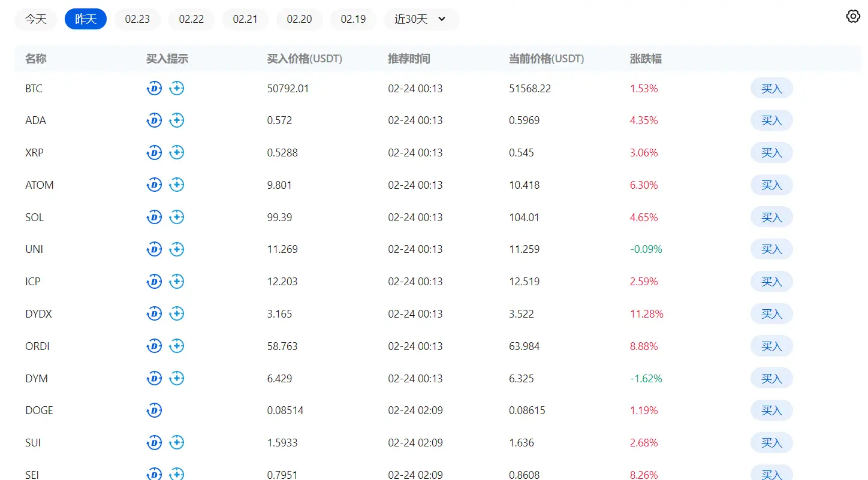Image resolution: width=868 pixels, height=480 pixels.
Task: Click the D clock icon in ADA row
Action: tap(155, 120)
